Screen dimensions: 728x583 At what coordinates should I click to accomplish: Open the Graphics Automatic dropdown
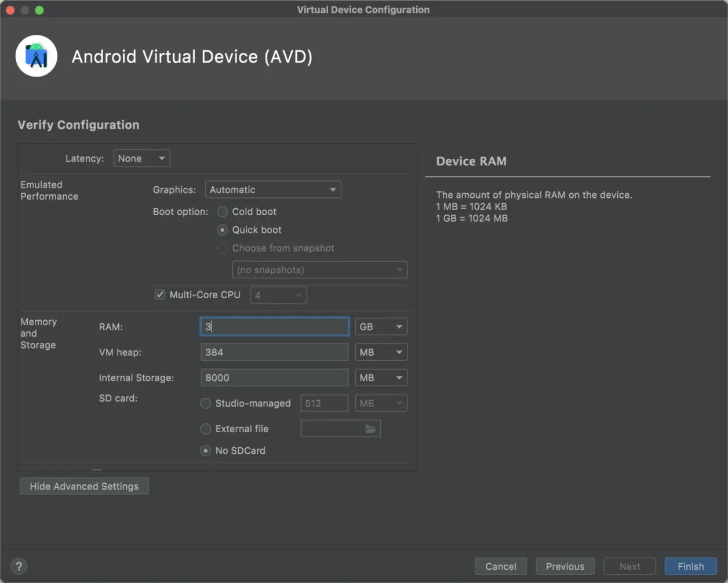point(273,190)
